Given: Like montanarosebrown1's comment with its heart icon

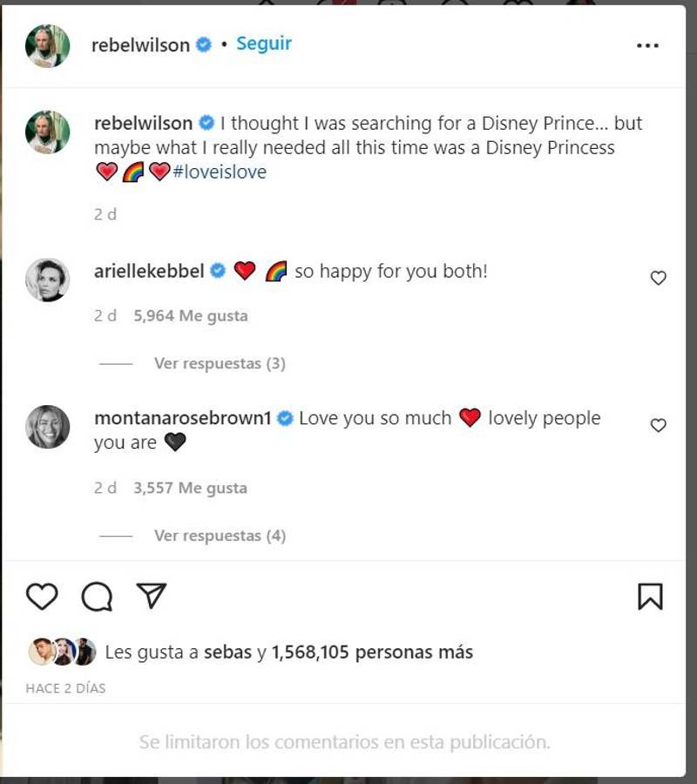Looking at the screenshot, I should coord(659,425).
